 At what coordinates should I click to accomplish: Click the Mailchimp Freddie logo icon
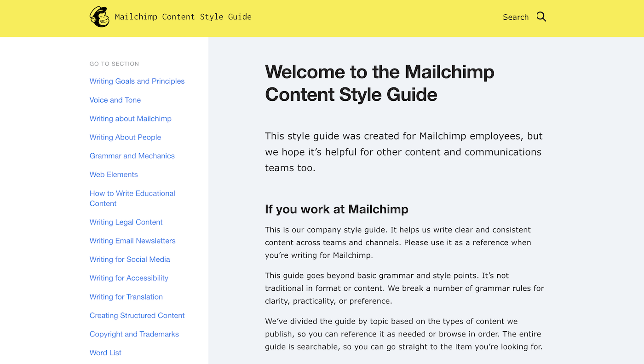pyautogui.click(x=100, y=17)
